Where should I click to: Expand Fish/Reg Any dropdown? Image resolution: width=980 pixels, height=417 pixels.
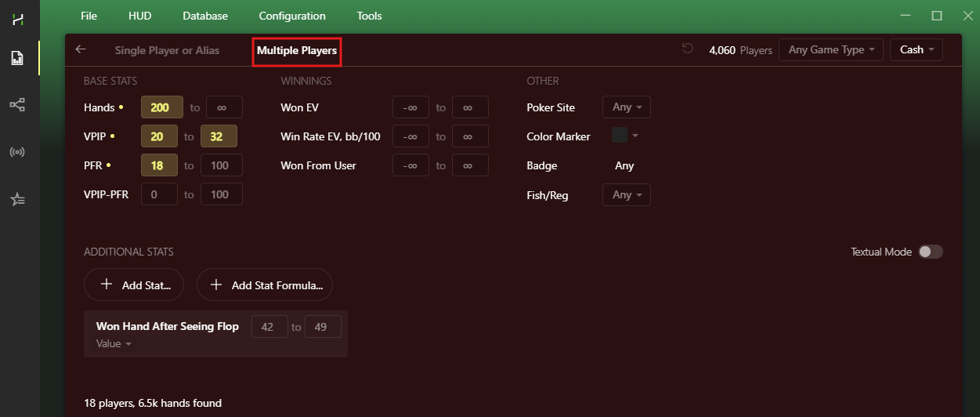coord(627,194)
